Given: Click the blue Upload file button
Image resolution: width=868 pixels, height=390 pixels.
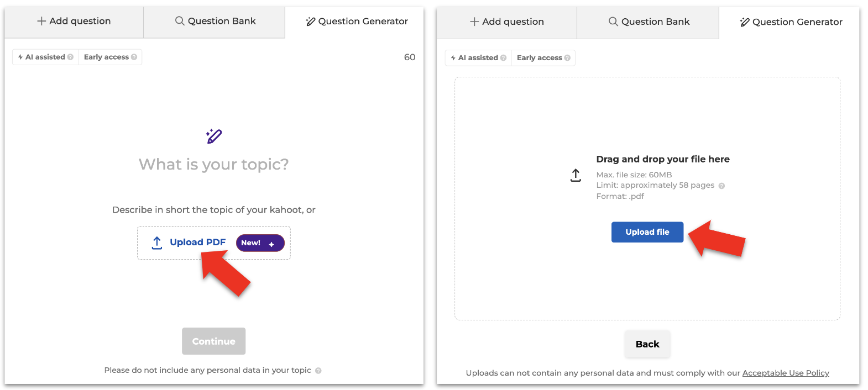Looking at the screenshot, I should pos(647,232).
